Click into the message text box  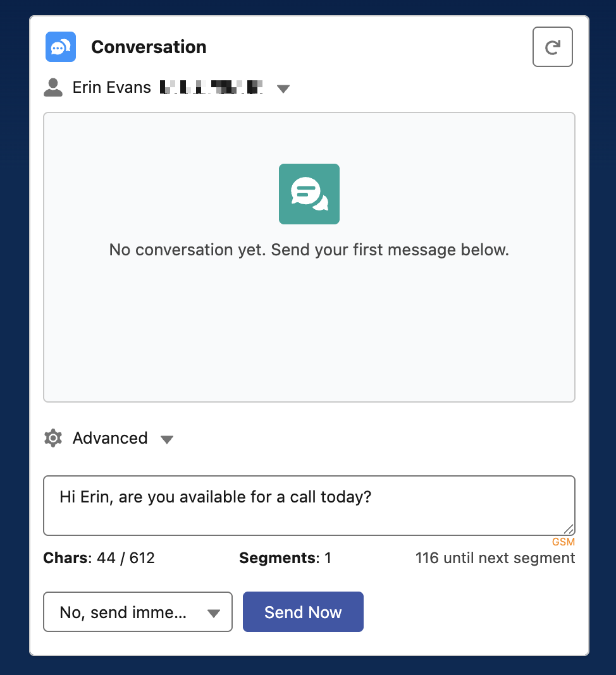(x=309, y=505)
